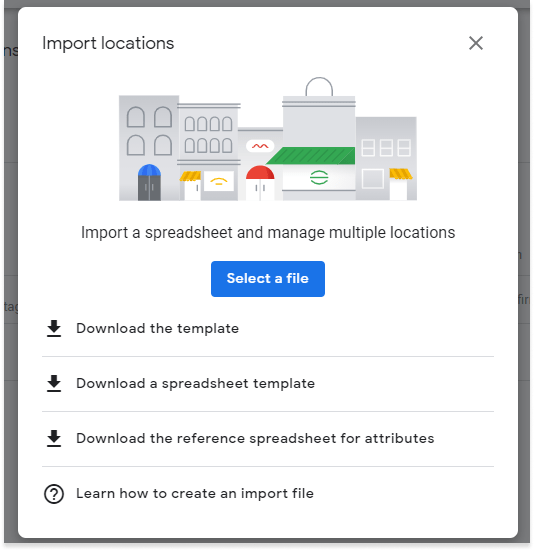
Task: Click the Select a file button
Action: (268, 279)
